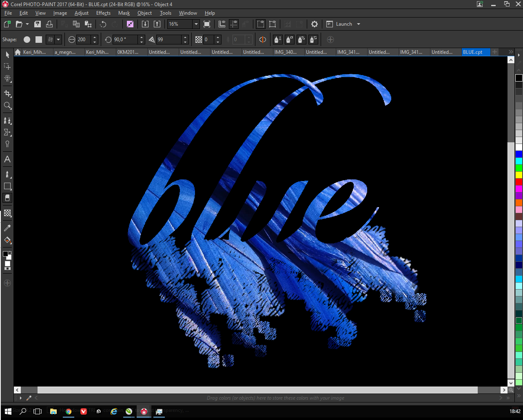Click the Save icon in toolbar
This screenshot has width=523, height=420.
pos(38,24)
